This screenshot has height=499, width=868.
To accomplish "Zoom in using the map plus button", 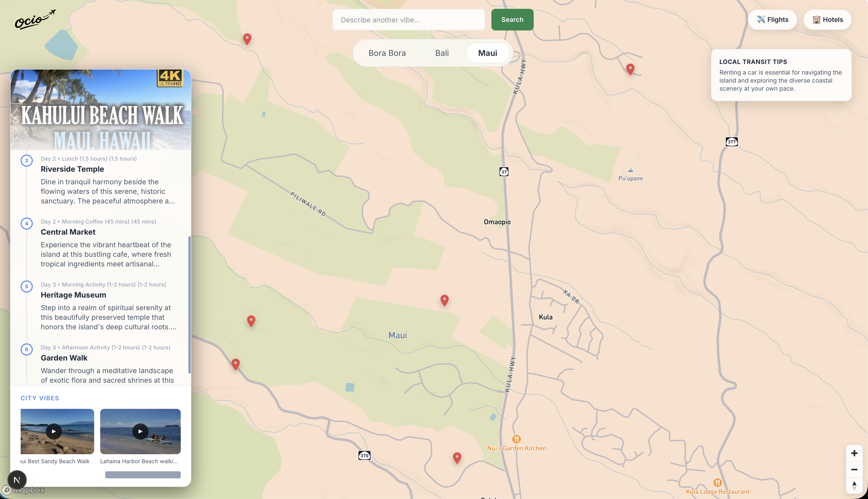I will [x=854, y=453].
